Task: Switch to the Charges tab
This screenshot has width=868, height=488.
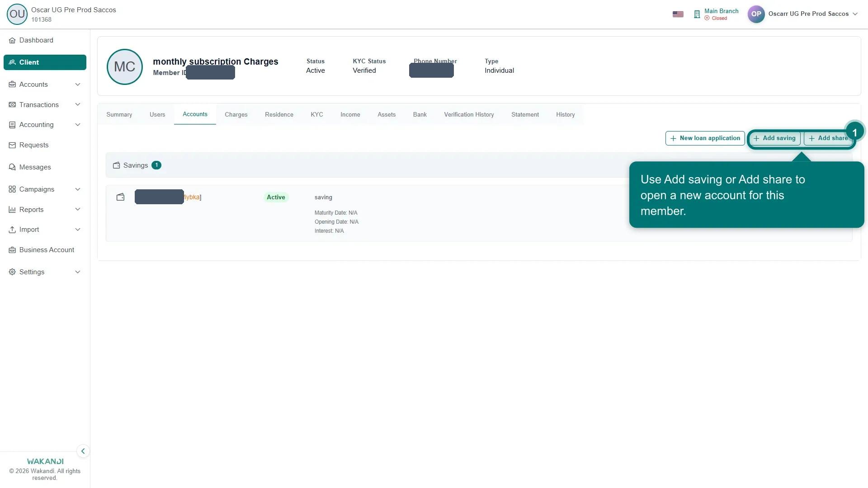Action: [236, 115]
